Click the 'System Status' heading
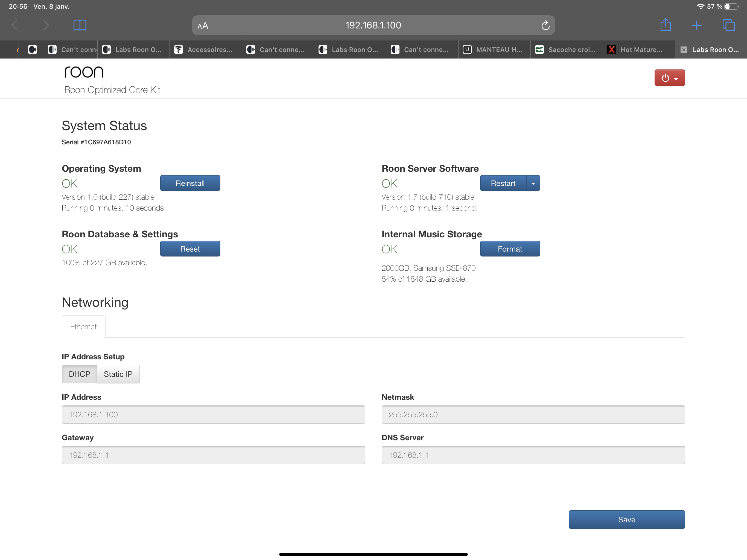The height and width of the screenshot is (560, 747). (104, 126)
